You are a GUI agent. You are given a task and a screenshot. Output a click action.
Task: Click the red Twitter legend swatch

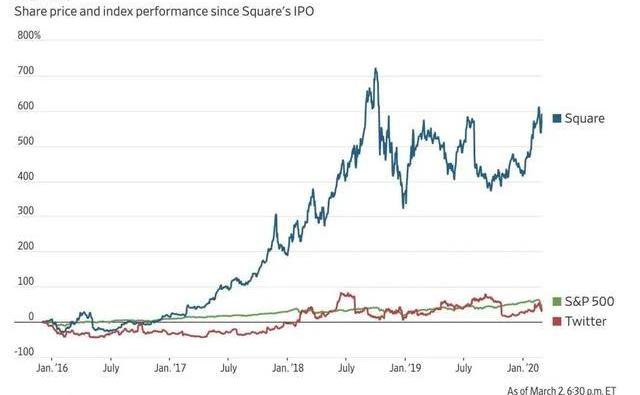point(557,321)
